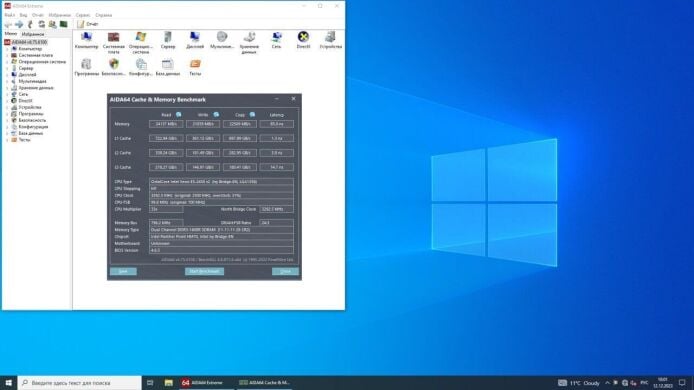Viewport: 694px width, 390px height.
Task: Open the База данных icon in the main pane
Action: point(168,67)
